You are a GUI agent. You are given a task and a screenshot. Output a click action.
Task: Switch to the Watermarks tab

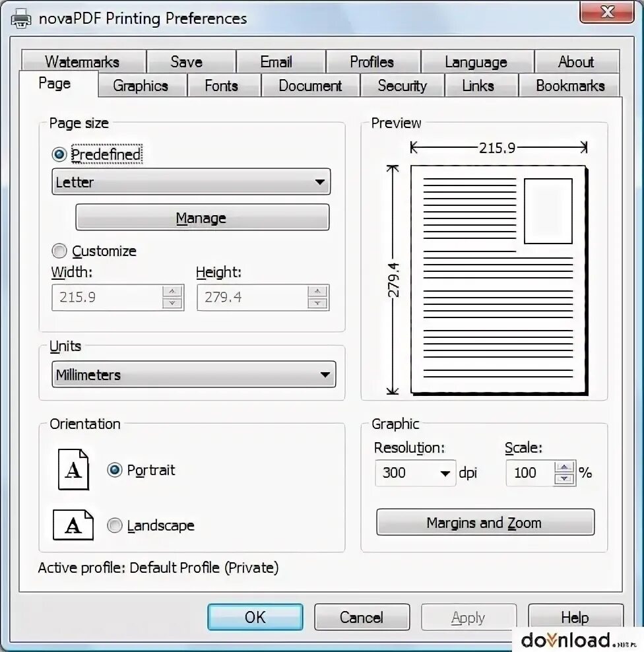tap(84, 61)
